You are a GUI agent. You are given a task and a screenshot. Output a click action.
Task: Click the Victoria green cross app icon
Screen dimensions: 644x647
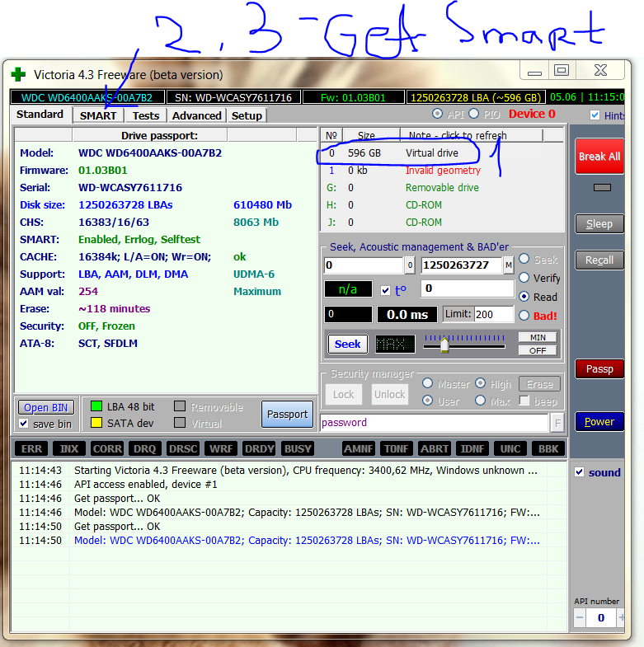(18, 75)
